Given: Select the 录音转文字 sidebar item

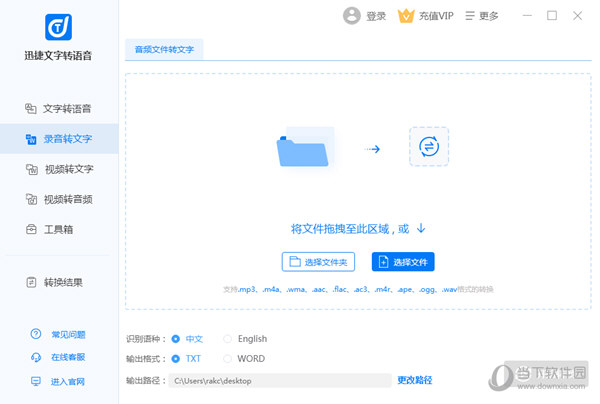Looking at the screenshot, I should pos(59,139).
